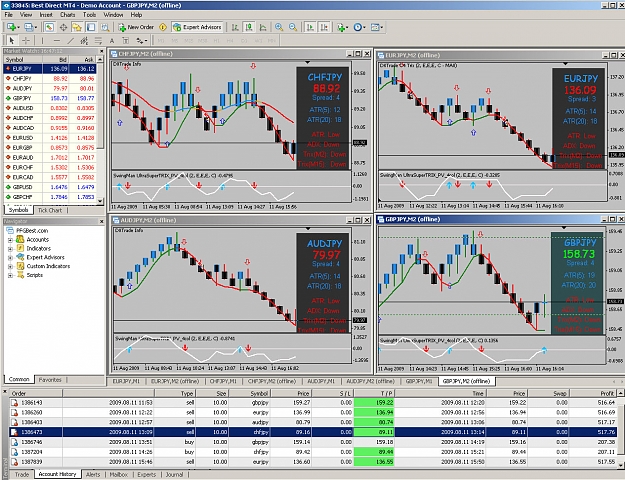Show the Data Window via toolbar icon
This screenshot has height=480, width=625.
63,27
